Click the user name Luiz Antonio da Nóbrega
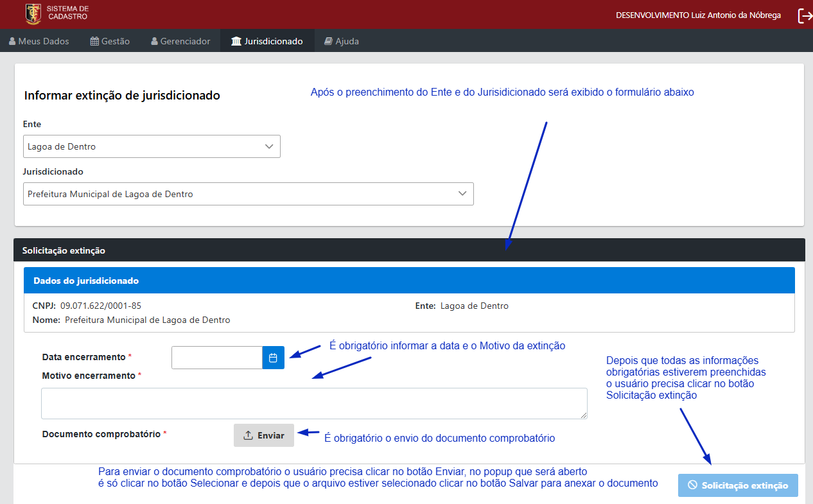The image size is (813, 504). click(x=735, y=15)
